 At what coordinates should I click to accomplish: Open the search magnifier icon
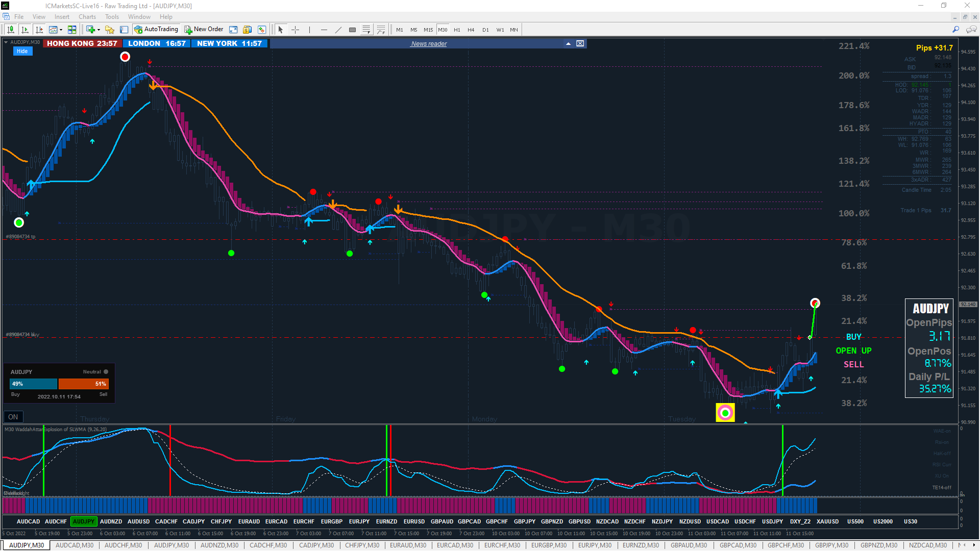click(x=955, y=30)
